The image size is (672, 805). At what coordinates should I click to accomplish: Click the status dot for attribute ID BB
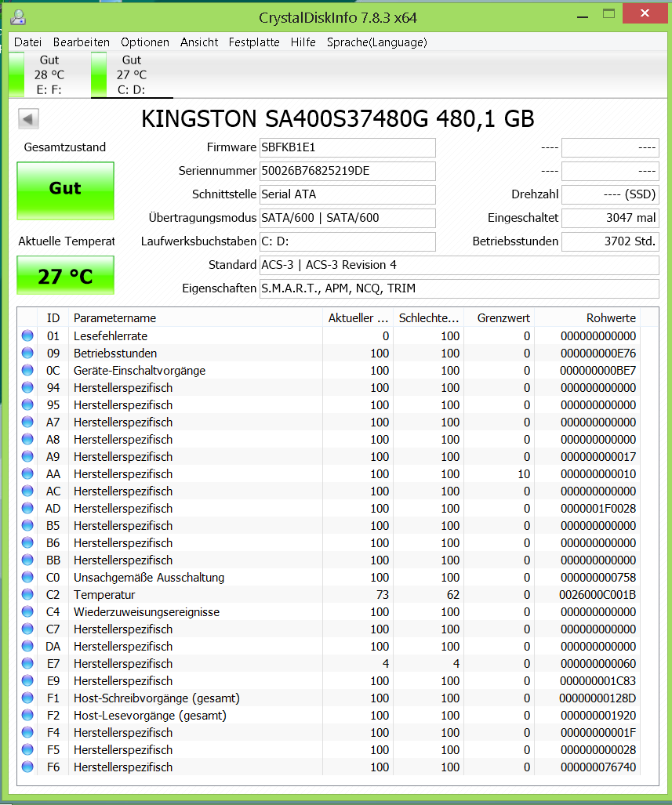point(27,560)
